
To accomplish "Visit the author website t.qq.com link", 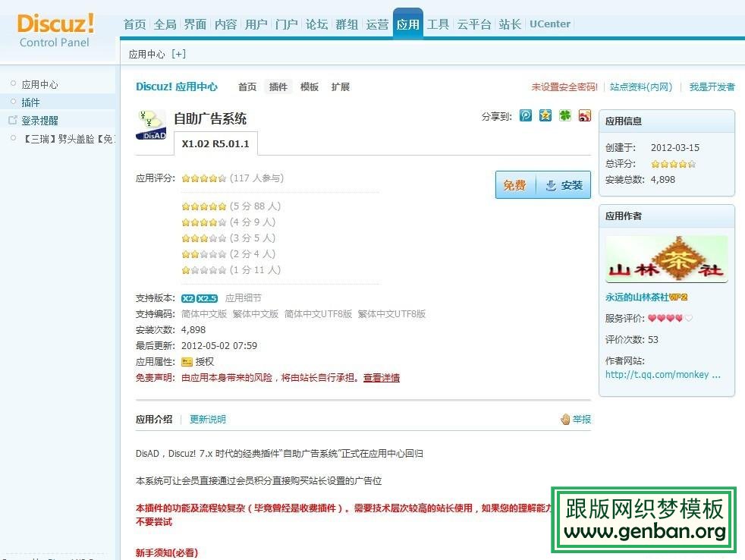I will pyautogui.click(x=662, y=374).
